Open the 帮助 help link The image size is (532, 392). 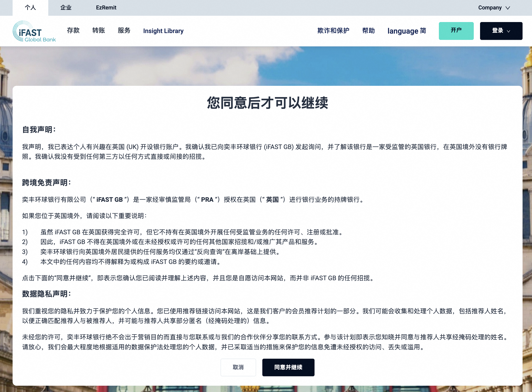point(368,31)
